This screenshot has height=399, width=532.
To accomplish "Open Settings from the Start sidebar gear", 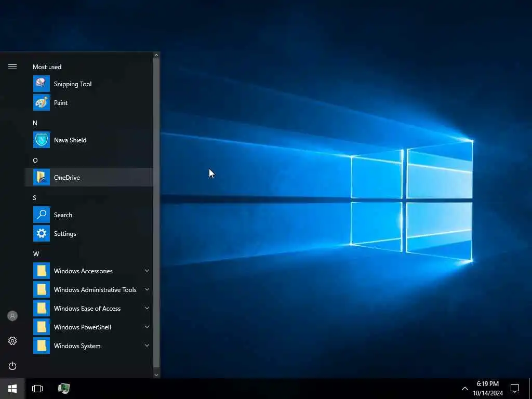I will (x=12, y=341).
